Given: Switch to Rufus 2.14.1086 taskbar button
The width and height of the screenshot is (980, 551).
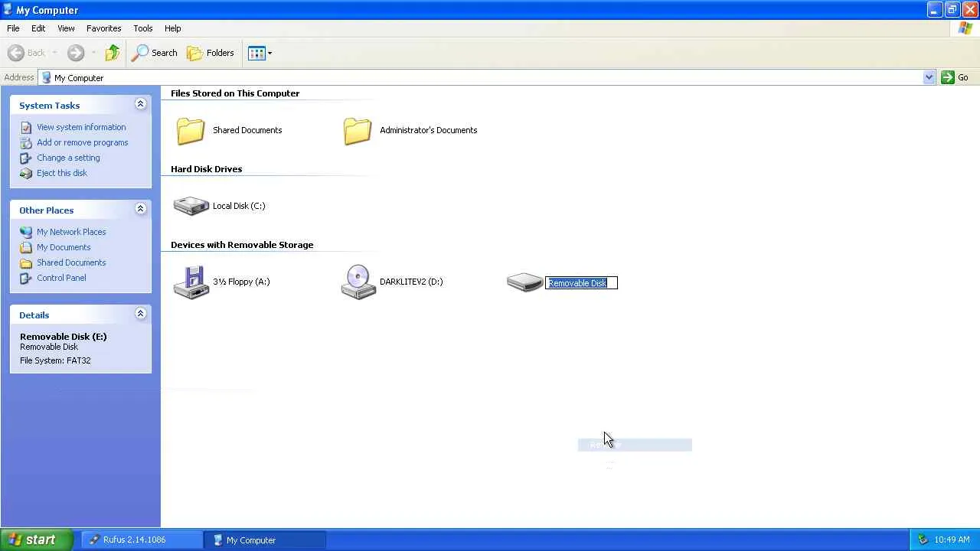Looking at the screenshot, I should [x=141, y=540].
